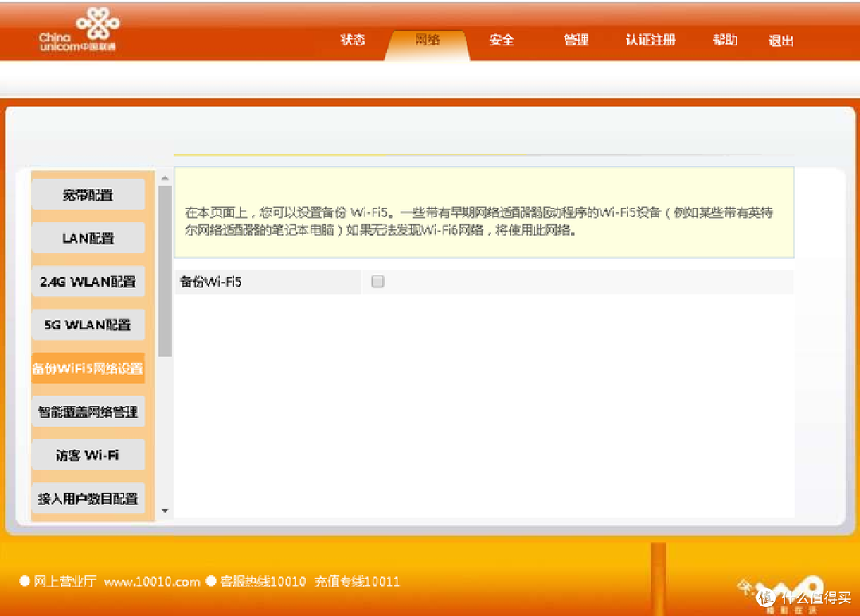Switch to the 安全 tab
Viewport: 860px width, 616px height.
tap(502, 40)
